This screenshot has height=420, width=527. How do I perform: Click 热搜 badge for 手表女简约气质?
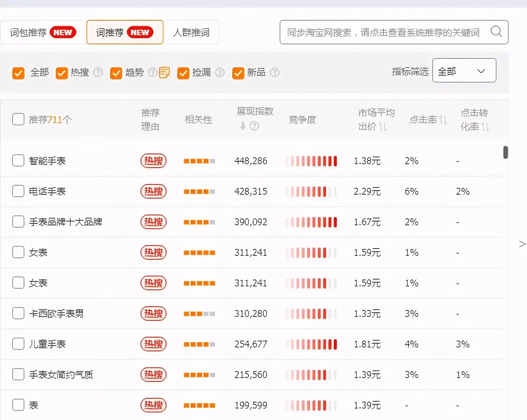click(x=154, y=375)
